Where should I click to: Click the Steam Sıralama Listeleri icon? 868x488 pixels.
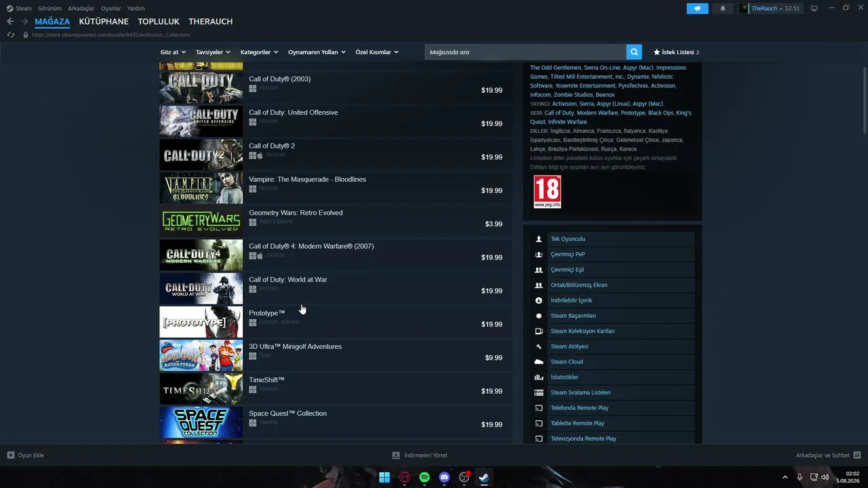click(538, 392)
